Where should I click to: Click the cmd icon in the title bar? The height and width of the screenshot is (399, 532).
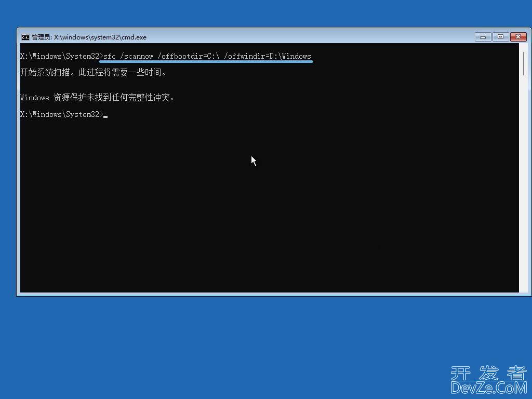[x=25, y=37]
